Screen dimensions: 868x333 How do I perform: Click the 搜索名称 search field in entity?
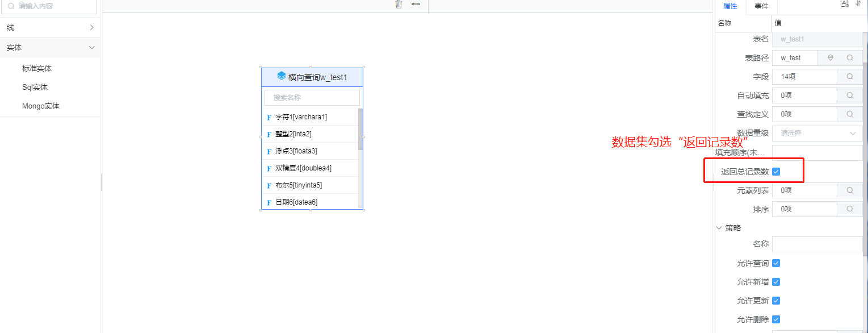[312, 98]
